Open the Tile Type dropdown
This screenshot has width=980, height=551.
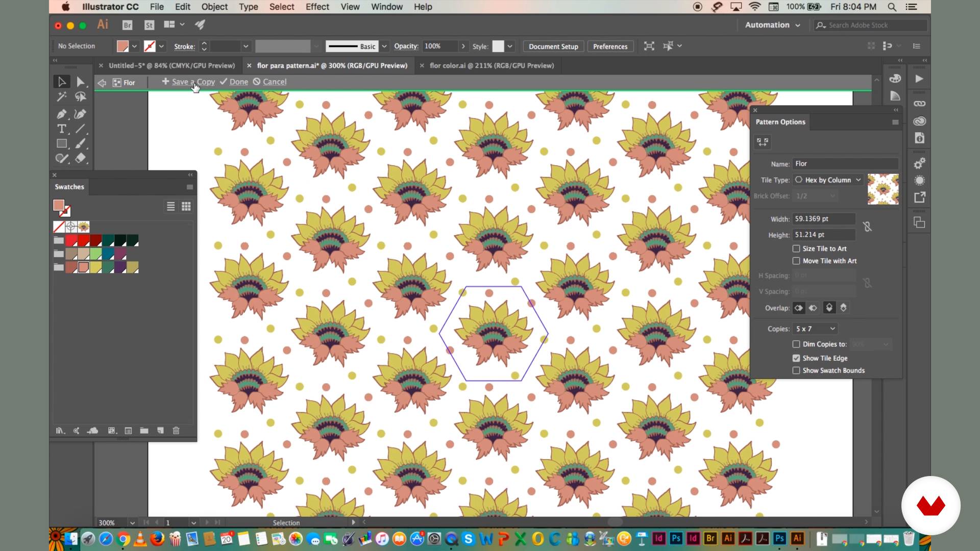[828, 180]
